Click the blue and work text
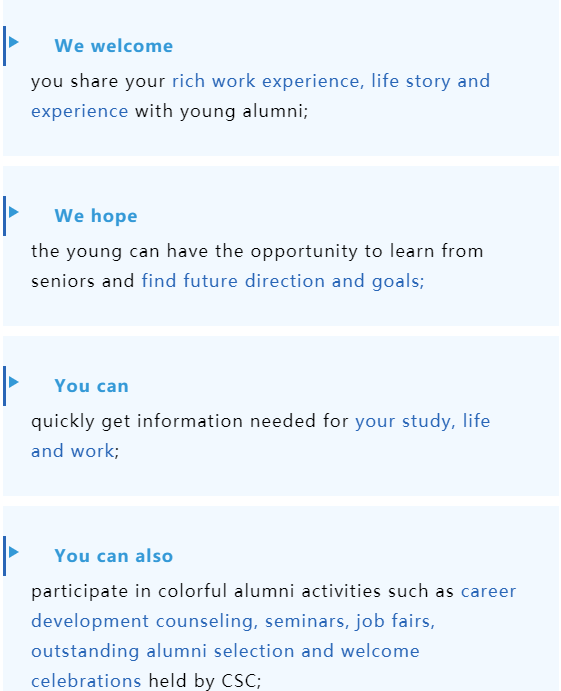The image size is (561, 691). pos(73,451)
